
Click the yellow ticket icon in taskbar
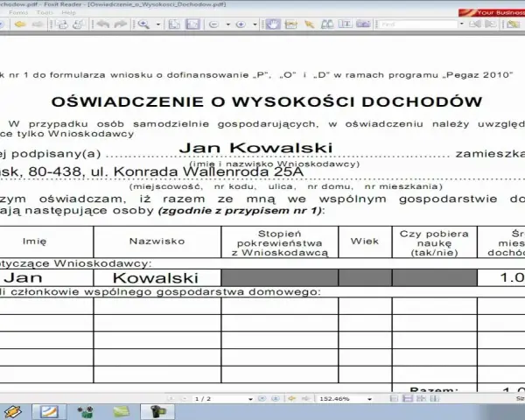tap(13, 412)
